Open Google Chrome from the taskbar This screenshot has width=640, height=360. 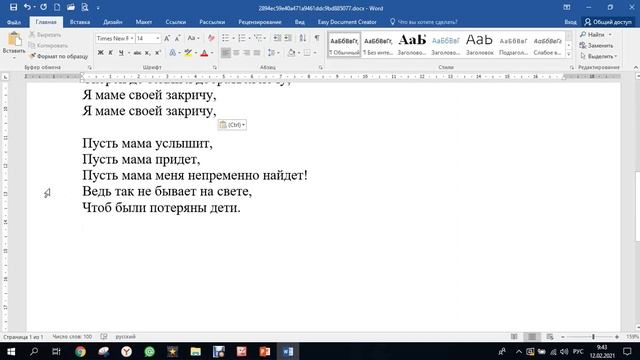pyautogui.click(x=80, y=351)
